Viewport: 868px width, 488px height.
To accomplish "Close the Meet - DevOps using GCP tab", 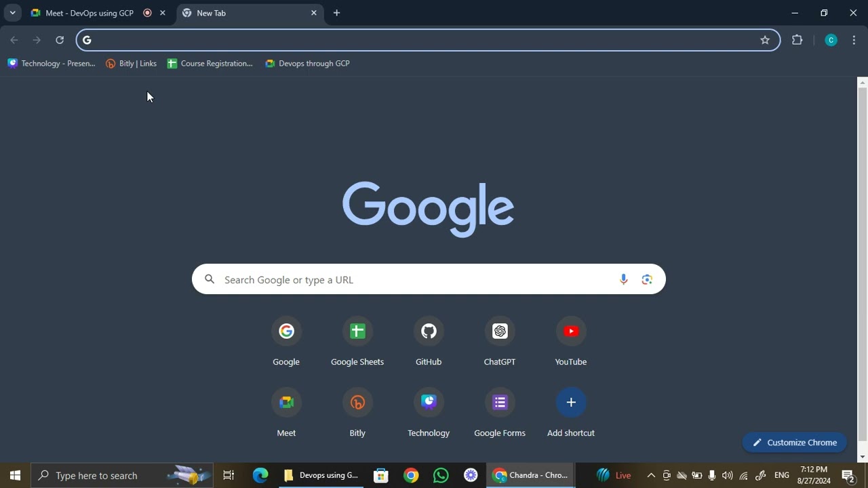I will [162, 13].
